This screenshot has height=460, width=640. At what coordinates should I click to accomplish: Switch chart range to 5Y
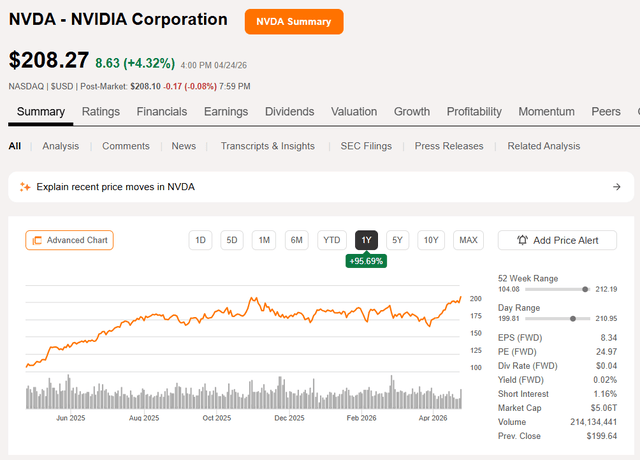point(397,240)
